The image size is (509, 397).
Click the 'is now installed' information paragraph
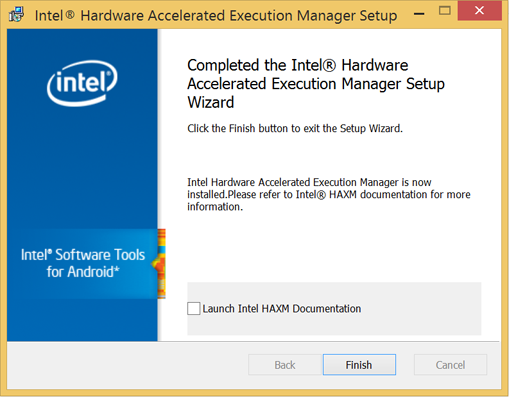coord(329,194)
